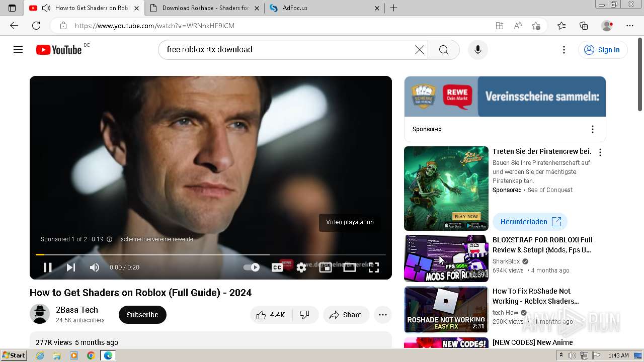Image resolution: width=644 pixels, height=362 pixels.
Task: Open browser Collections icon
Action: point(584,26)
